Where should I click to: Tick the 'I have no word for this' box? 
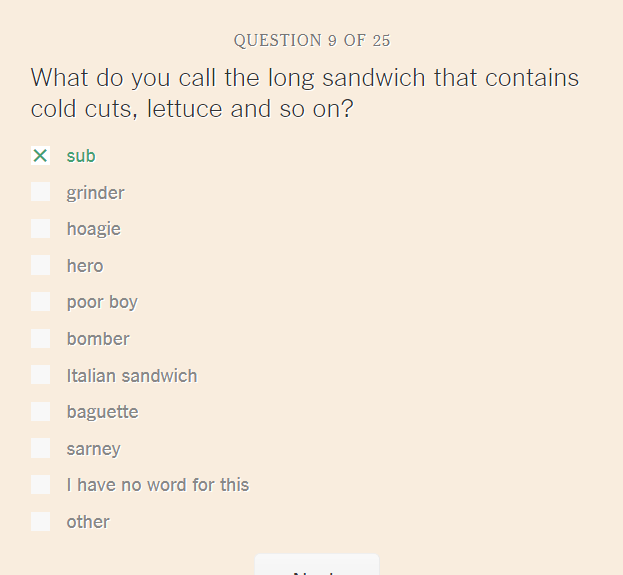click(x=41, y=484)
